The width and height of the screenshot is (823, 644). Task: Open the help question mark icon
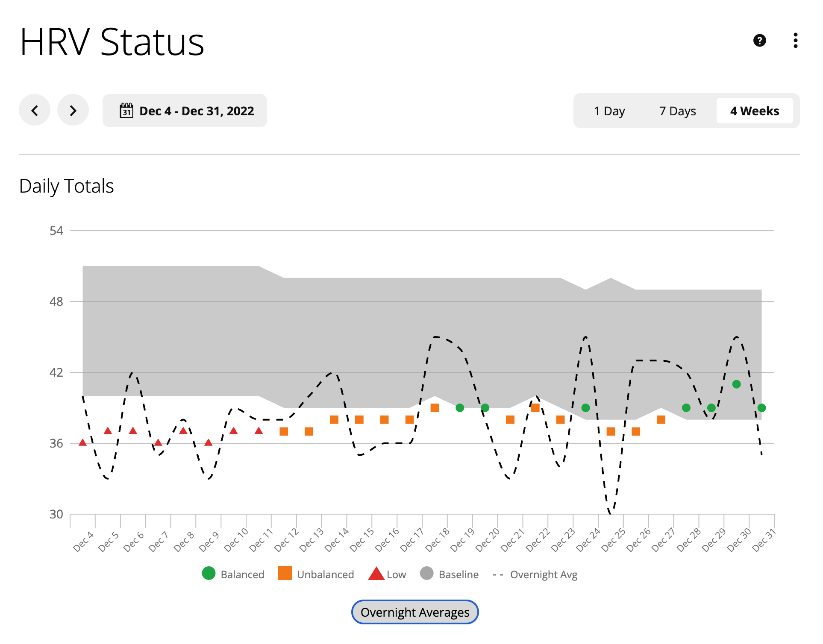click(x=759, y=41)
